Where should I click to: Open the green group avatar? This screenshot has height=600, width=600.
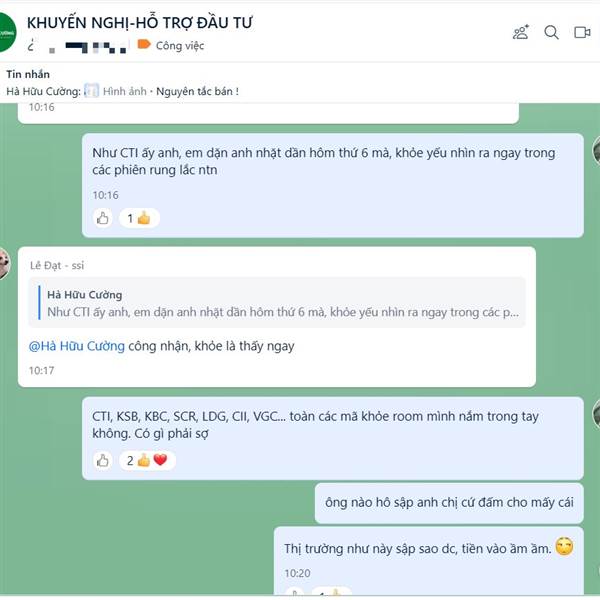[7, 33]
